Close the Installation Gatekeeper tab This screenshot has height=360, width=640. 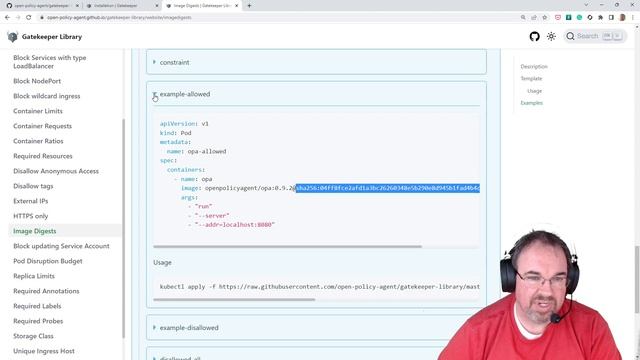(x=157, y=6)
